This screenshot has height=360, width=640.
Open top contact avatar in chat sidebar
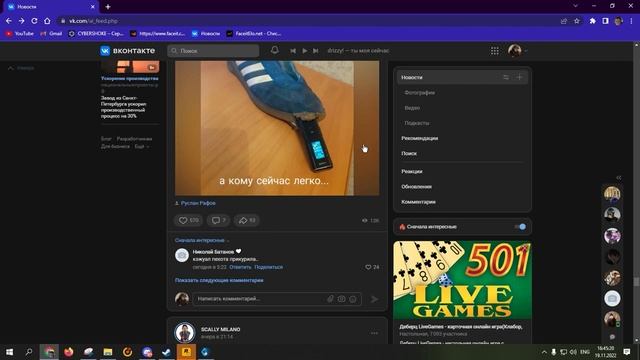click(612, 194)
